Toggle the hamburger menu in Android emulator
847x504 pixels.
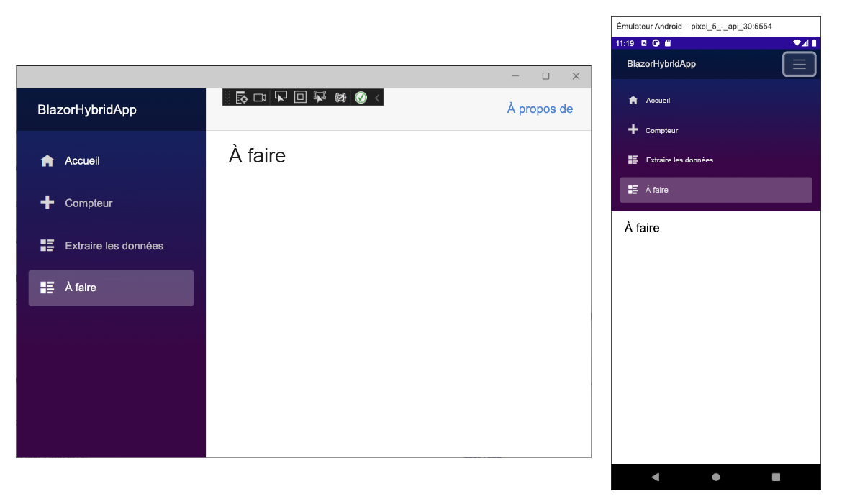point(799,64)
